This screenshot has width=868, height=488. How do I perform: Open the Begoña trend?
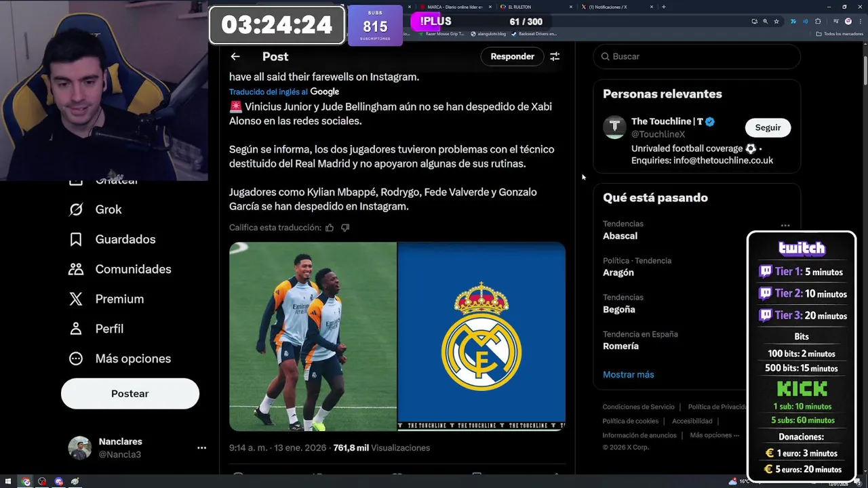pos(619,309)
